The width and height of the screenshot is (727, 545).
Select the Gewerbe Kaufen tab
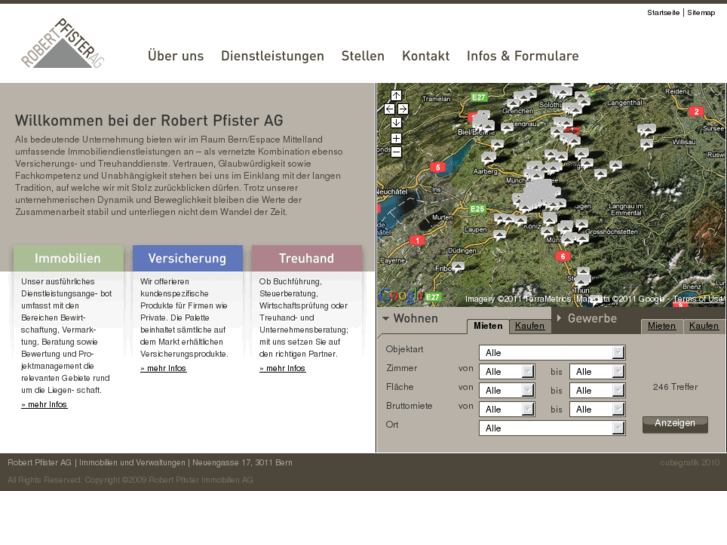703,326
